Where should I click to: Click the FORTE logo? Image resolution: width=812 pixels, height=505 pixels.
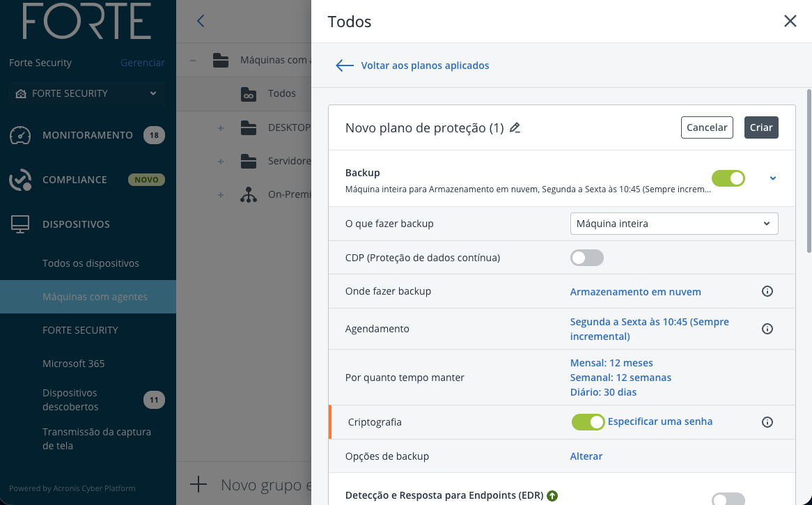pyautogui.click(x=87, y=21)
